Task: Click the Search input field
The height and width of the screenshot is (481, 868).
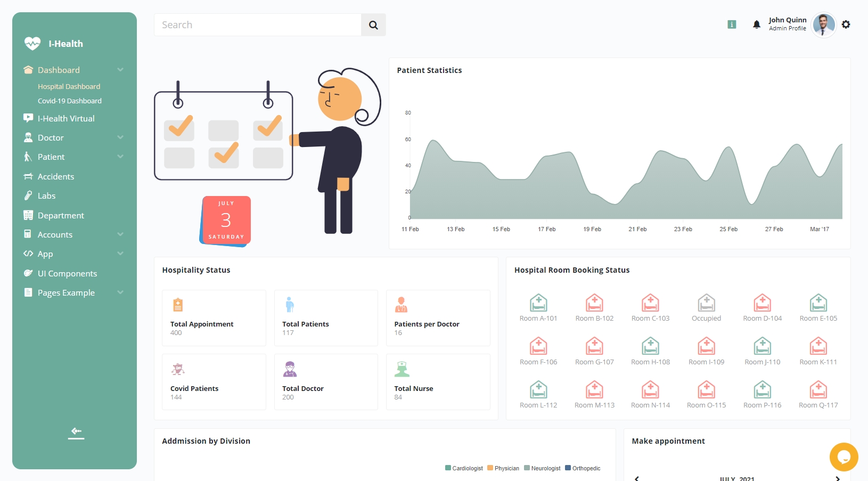Action: click(258, 25)
